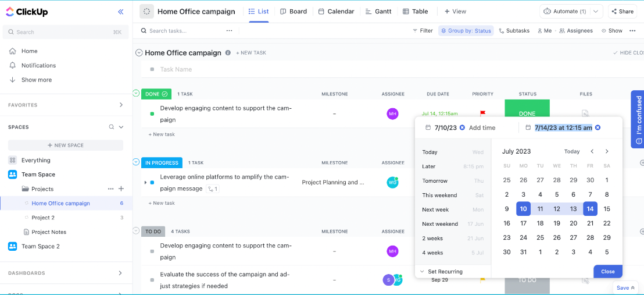Open the Everything view
The image size is (644, 295).
click(35, 160)
